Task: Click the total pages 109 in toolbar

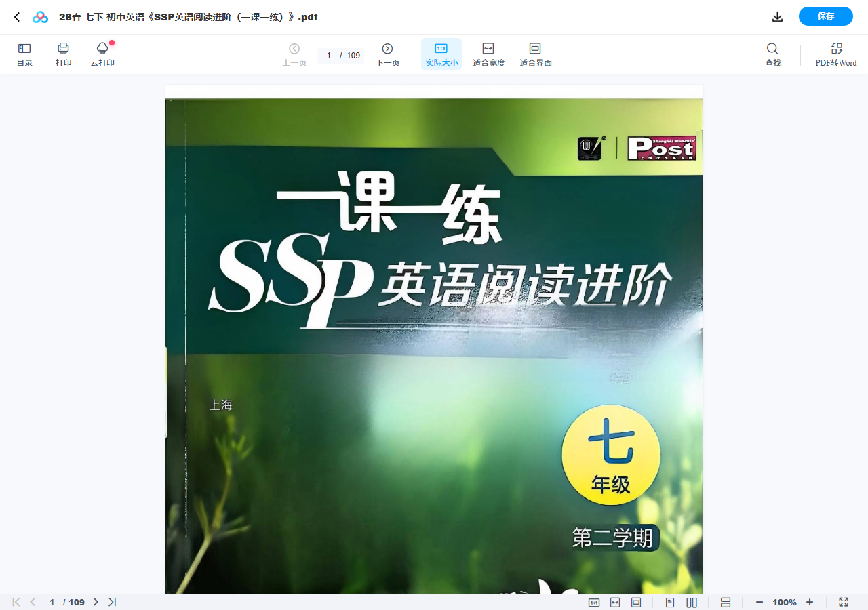Action: point(353,56)
